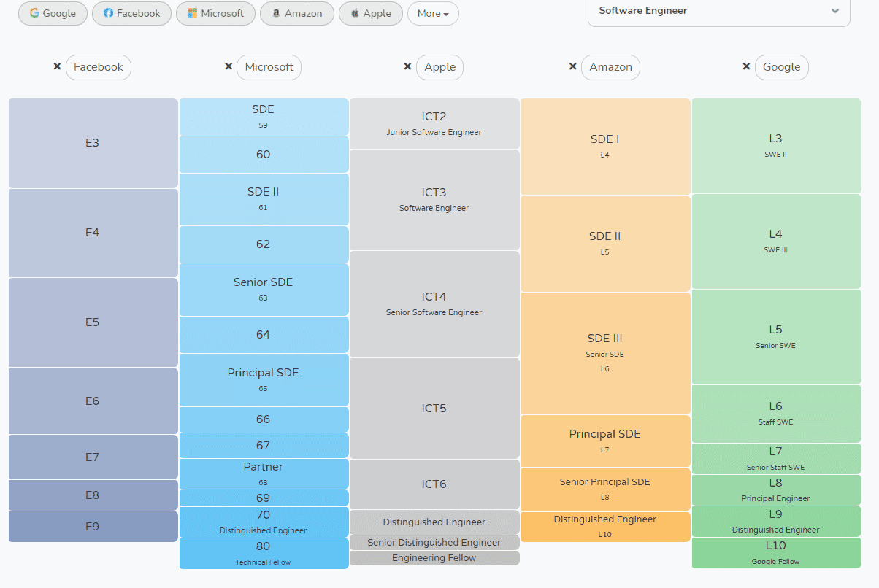Viewport: 879px width, 588px height.
Task: Click the Facebook logo icon
Action: 110,13
